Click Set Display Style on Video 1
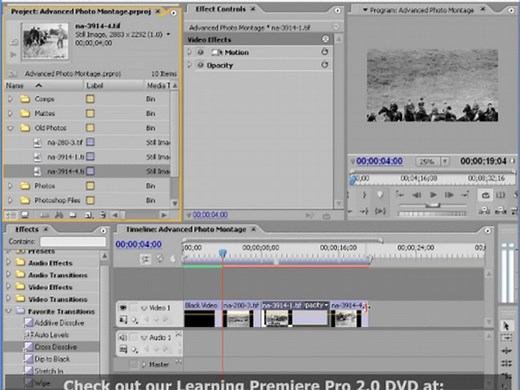Image resolution: width=520 pixels, height=390 pixels. pyautogui.click(x=123, y=320)
